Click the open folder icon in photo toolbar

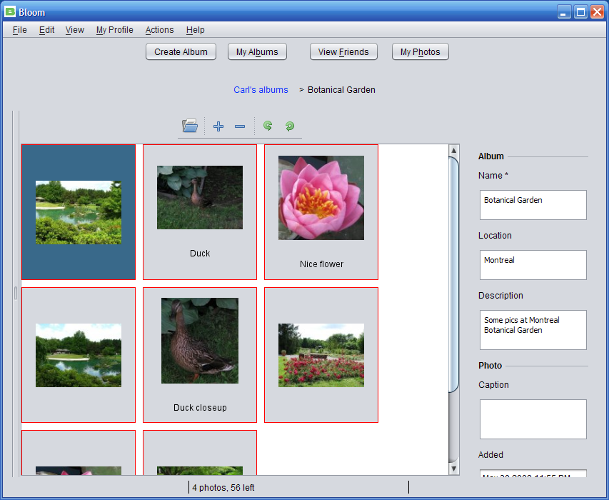coord(190,126)
